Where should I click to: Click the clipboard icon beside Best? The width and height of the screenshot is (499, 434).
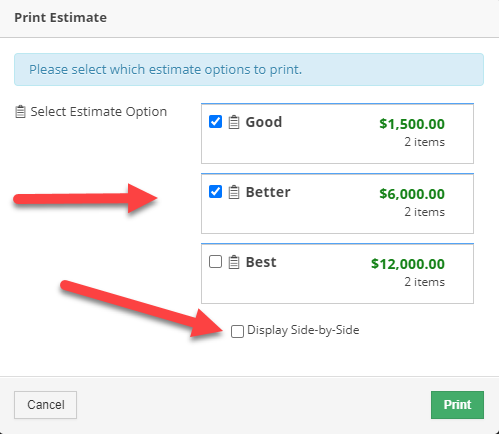click(x=234, y=262)
